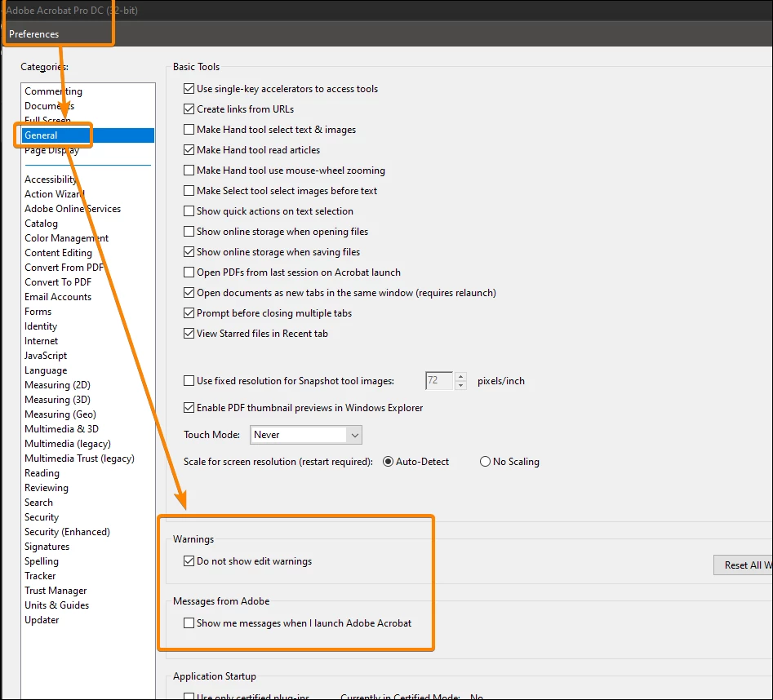Uncheck Do not show edit warnings
The image size is (773, 700).
(x=189, y=561)
